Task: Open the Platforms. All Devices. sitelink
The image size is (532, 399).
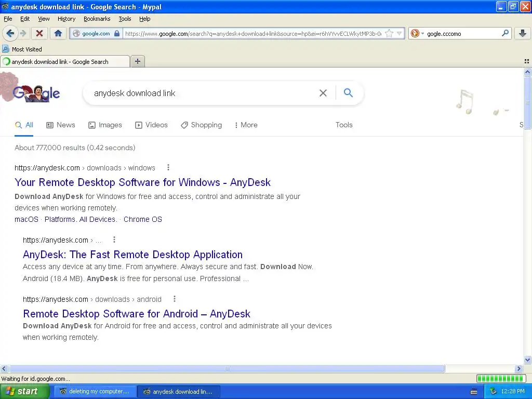Action: click(81, 219)
